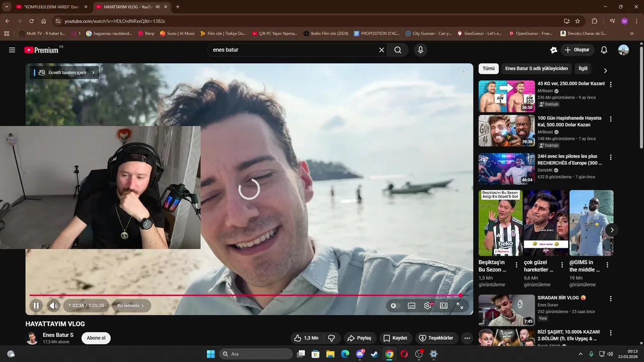Open Opera from the taskbar
644x362 pixels.
(404, 354)
